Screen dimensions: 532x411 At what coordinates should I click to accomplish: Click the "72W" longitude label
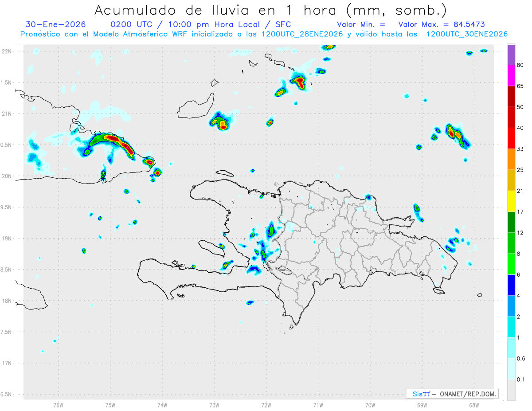tap(266, 404)
